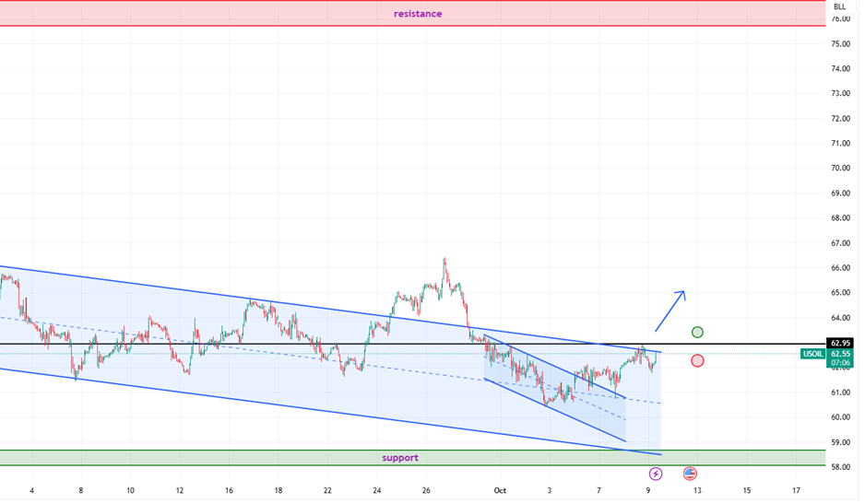Click the 66.00 price axis level
Viewport: 865px width, 504px height.
tap(839, 268)
